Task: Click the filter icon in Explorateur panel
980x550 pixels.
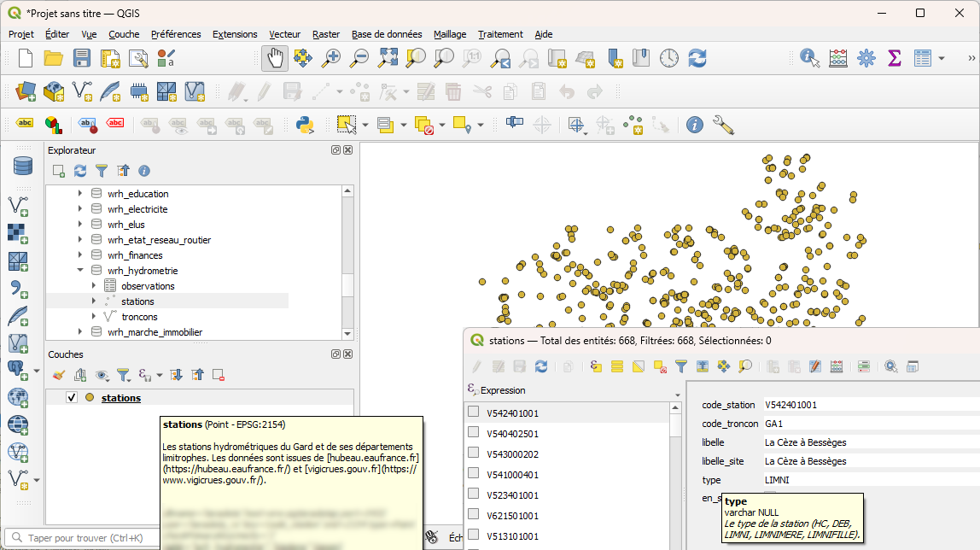Action: (x=102, y=171)
